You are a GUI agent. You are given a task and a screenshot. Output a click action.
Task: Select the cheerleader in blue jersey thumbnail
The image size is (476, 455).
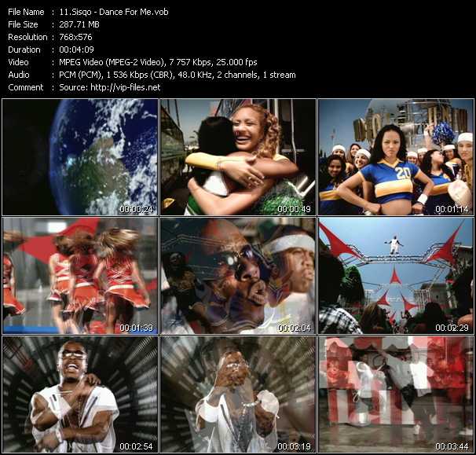pos(396,157)
